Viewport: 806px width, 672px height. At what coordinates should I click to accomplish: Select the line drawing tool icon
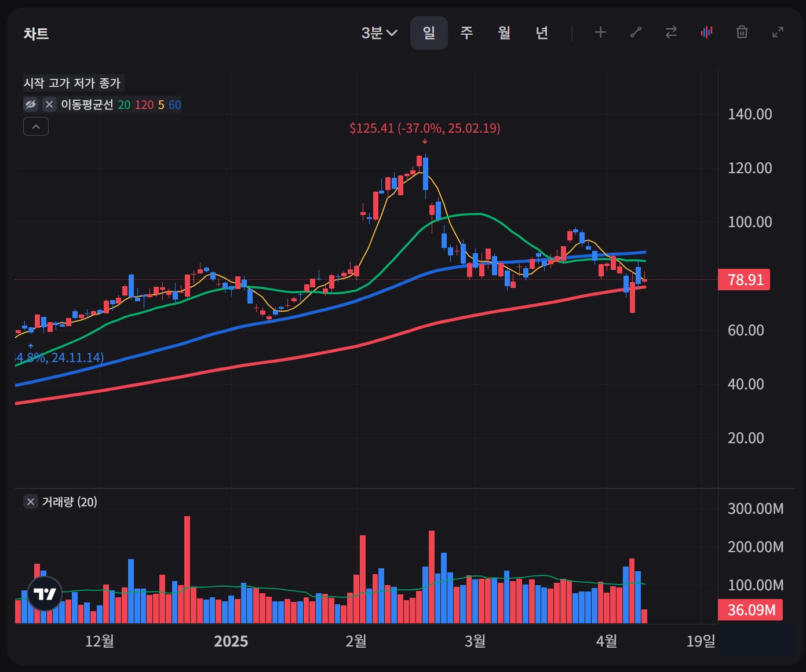pos(636,32)
